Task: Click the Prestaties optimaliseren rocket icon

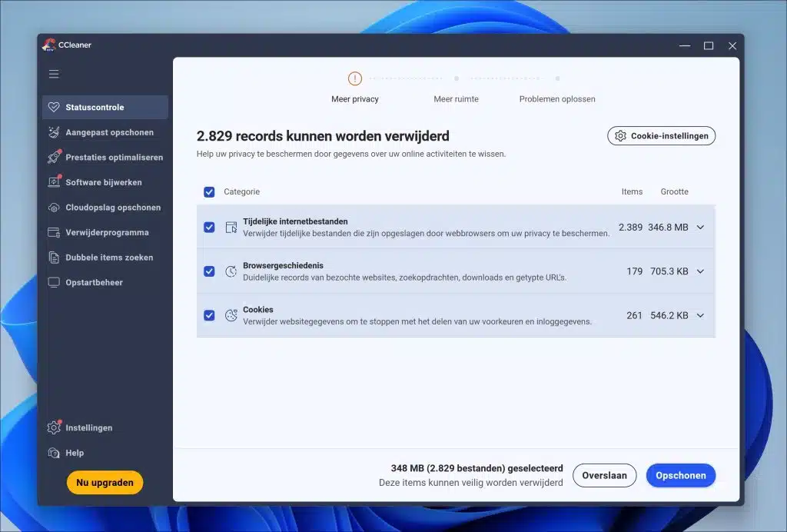Action: coord(54,157)
